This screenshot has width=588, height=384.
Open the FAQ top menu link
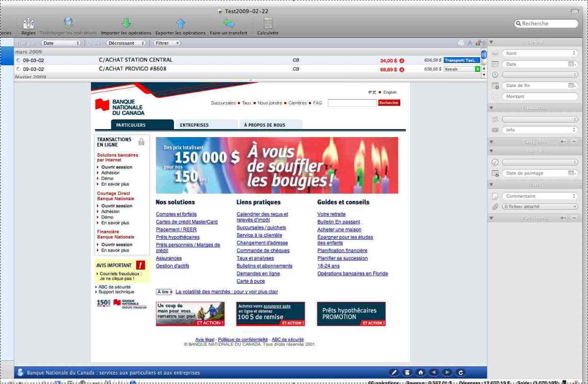pos(317,103)
